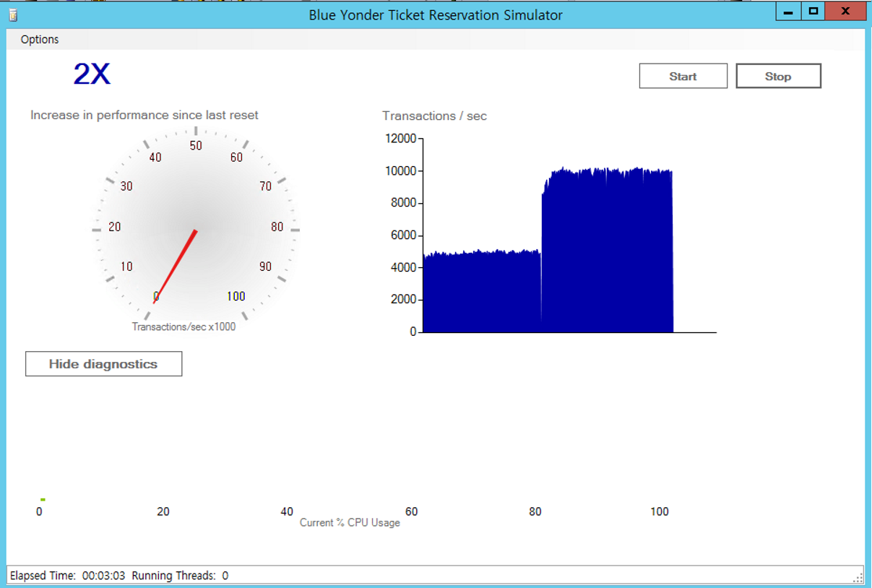Click the 'Increase in performance since last reset' label
This screenshot has width=872, height=588.
pos(144,115)
